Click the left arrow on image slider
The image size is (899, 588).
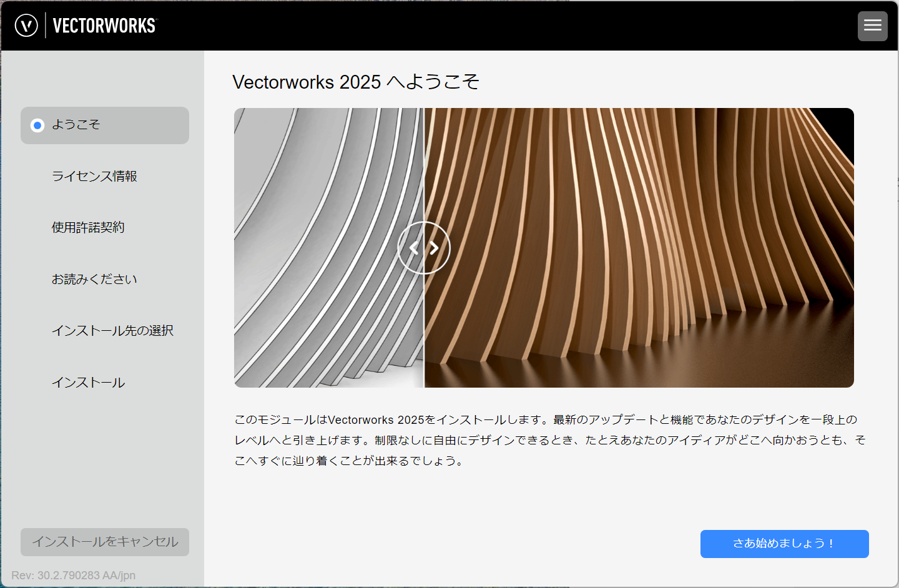414,248
